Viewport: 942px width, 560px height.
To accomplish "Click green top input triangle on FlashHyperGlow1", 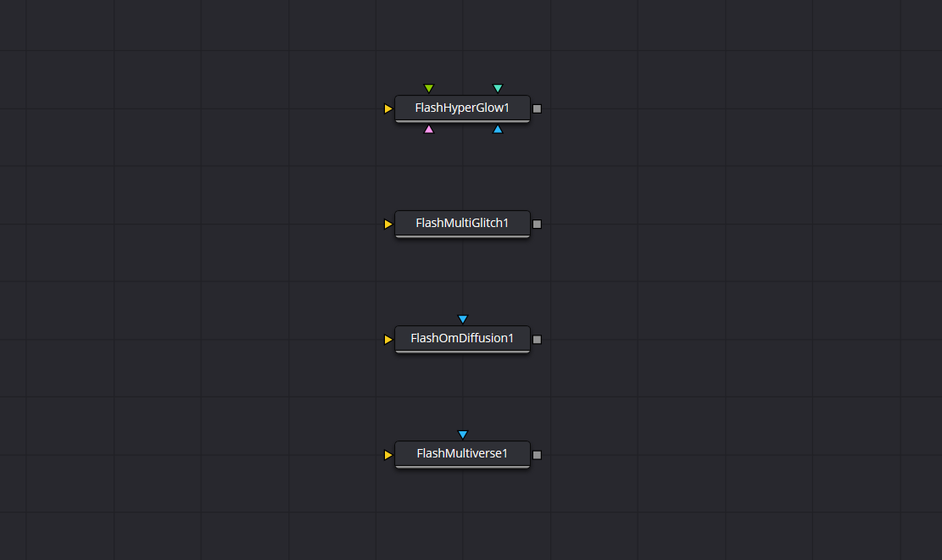I will (x=428, y=88).
